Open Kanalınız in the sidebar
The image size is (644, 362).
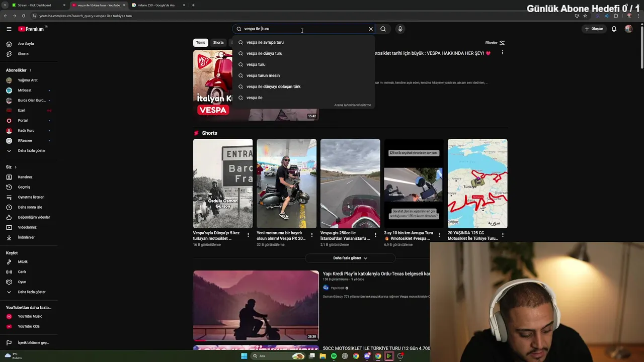(x=29, y=177)
